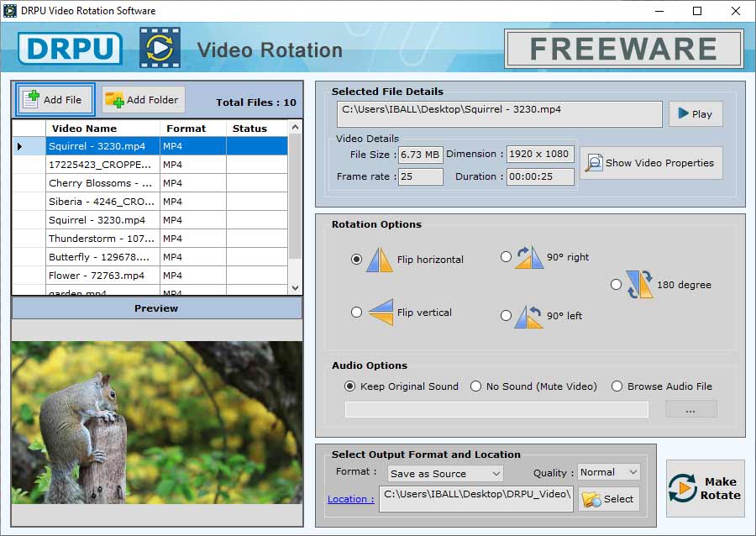
Task: Click the Duration value 00:00:25
Action: click(540, 176)
